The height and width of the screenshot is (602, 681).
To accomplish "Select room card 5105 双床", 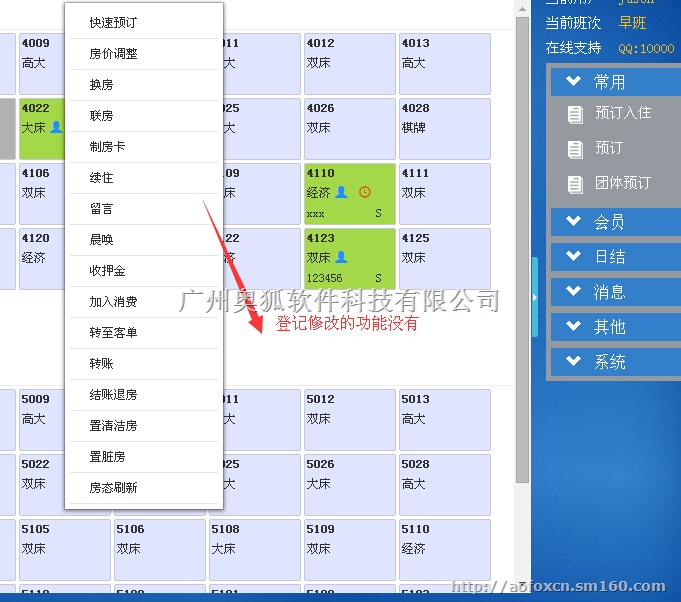I will pyautogui.click(x=65, y=550).
